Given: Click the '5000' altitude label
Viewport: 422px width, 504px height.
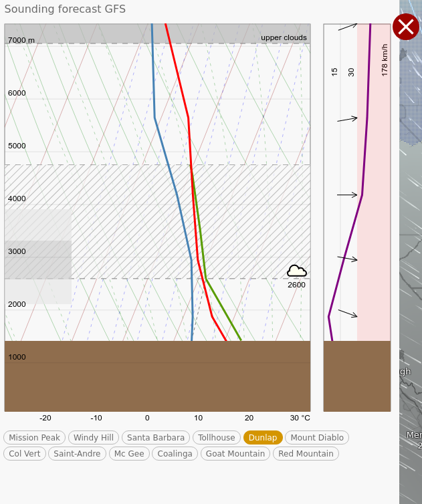Looking at the screenshot, I should (17, 146).
